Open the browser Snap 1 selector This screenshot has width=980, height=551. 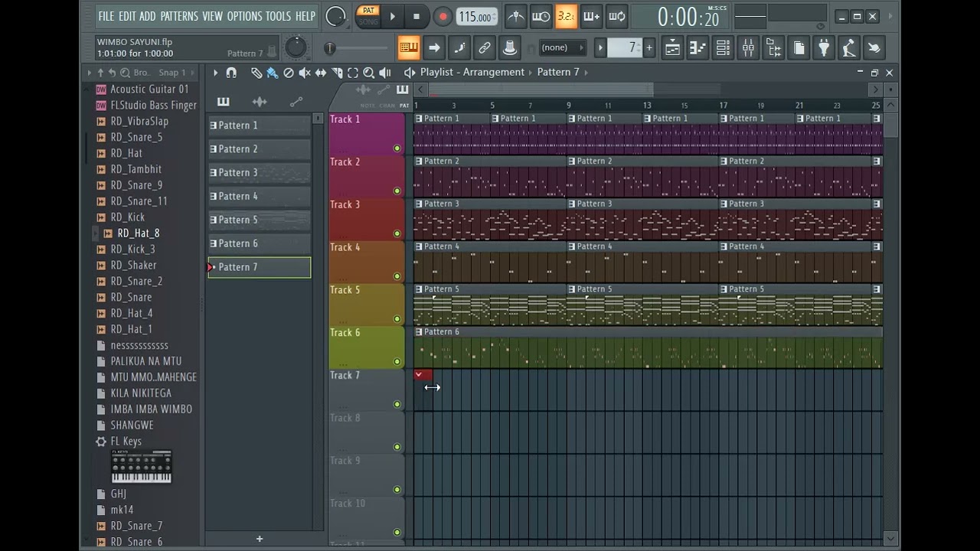point(172,73)
